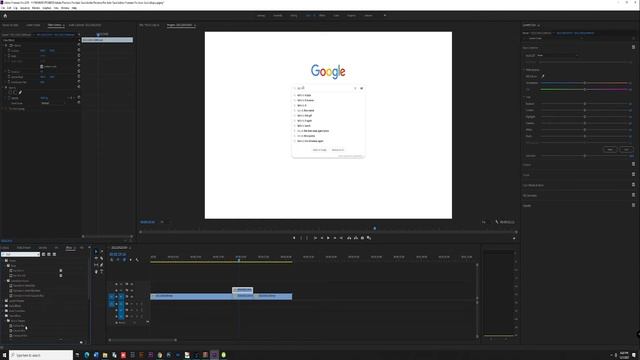This screenshot has height=360, width=640.
Task: Open the File menu
Action: point(3,8)
